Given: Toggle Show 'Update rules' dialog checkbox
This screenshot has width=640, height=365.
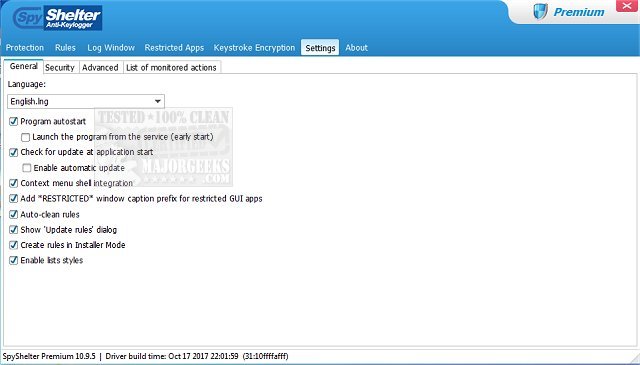Looking at the screenshot, I should pos(13,230).
